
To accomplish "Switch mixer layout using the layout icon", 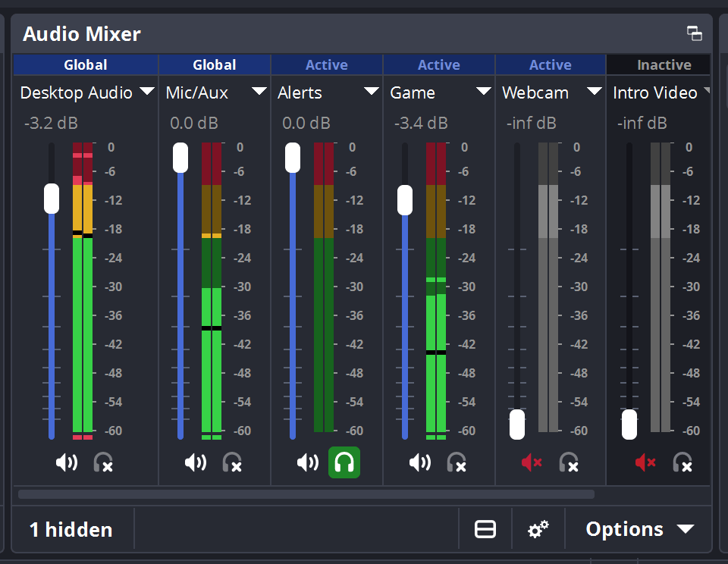I will [x=485, y=529].
